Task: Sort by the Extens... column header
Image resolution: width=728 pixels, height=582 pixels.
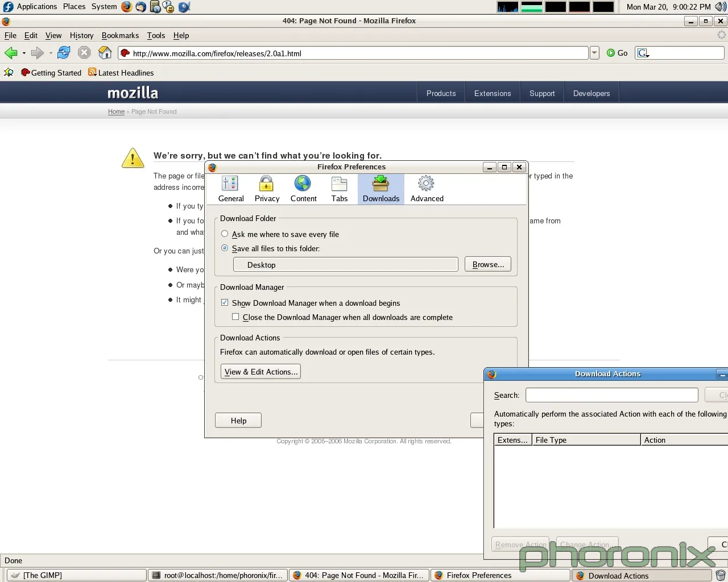Action: pos(512,440)
